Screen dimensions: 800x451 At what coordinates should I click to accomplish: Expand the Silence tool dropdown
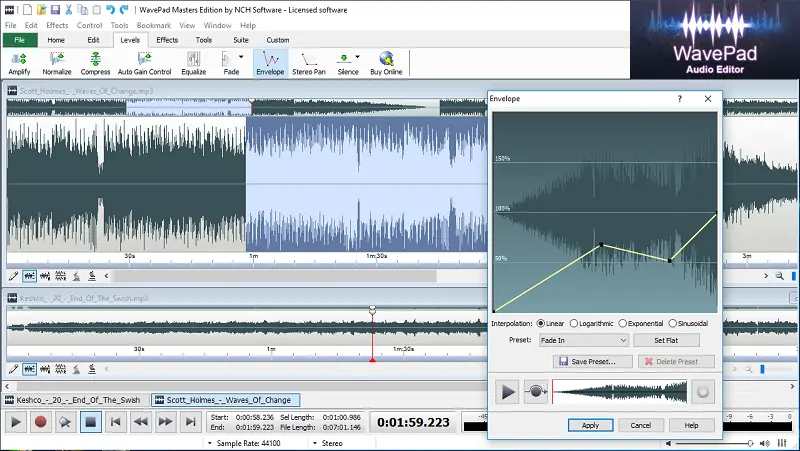(x=356, y=59)
